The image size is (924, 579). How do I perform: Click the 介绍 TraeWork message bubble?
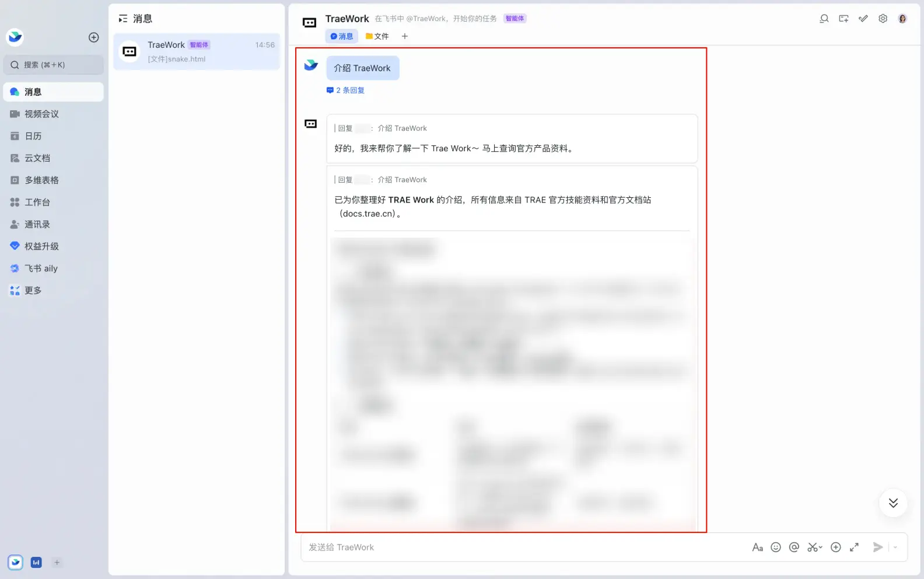coord(363,68)
